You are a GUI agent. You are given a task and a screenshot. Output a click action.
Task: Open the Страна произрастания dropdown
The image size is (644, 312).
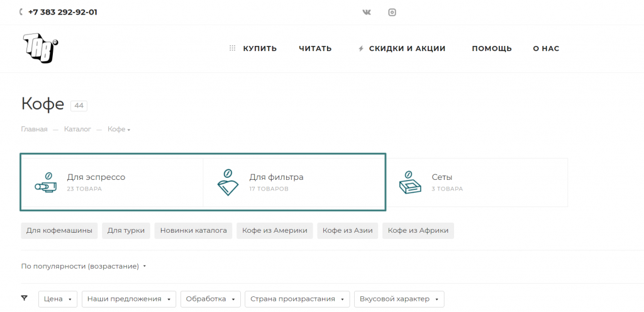(297, 299)
